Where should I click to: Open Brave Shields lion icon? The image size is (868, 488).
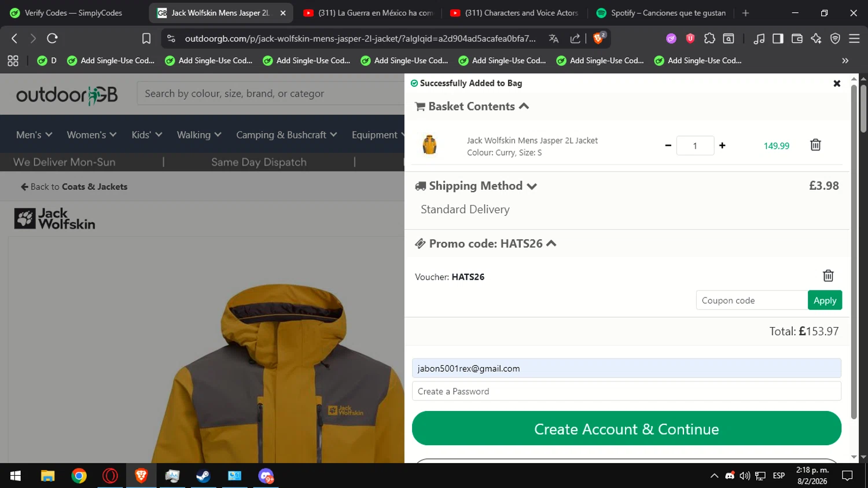pyautogui.click(x=599, y=38)
